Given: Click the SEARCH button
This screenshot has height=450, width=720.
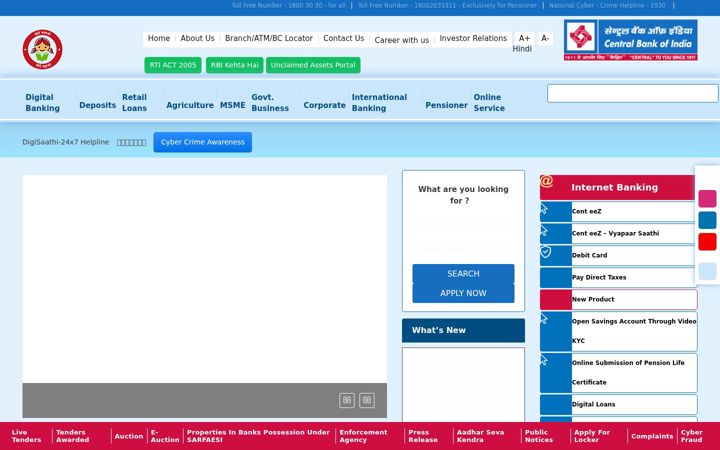Looking at the screenshot, I should coord(463,274).
